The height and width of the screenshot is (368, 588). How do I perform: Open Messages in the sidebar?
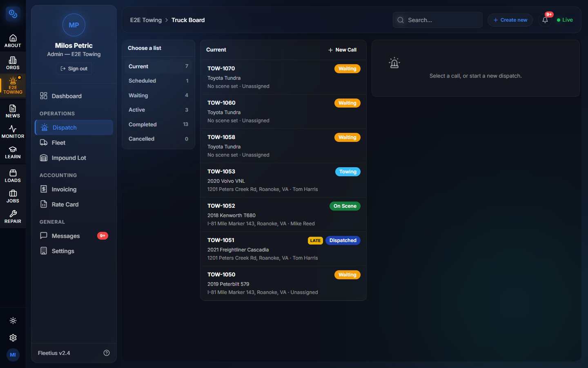coord(74,236)
